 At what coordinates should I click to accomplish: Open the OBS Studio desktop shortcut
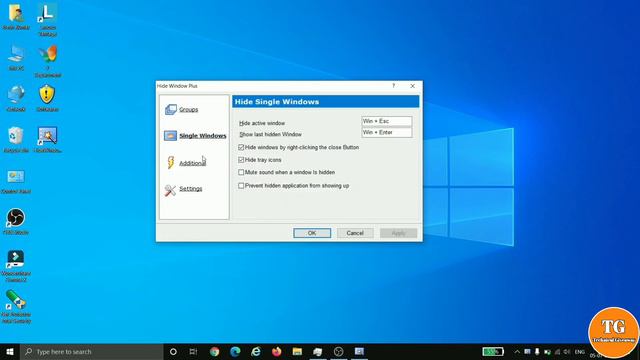point(16,221)
